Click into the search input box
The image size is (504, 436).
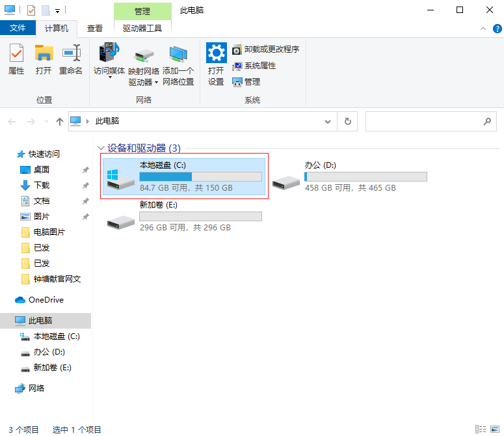point(423,122)
